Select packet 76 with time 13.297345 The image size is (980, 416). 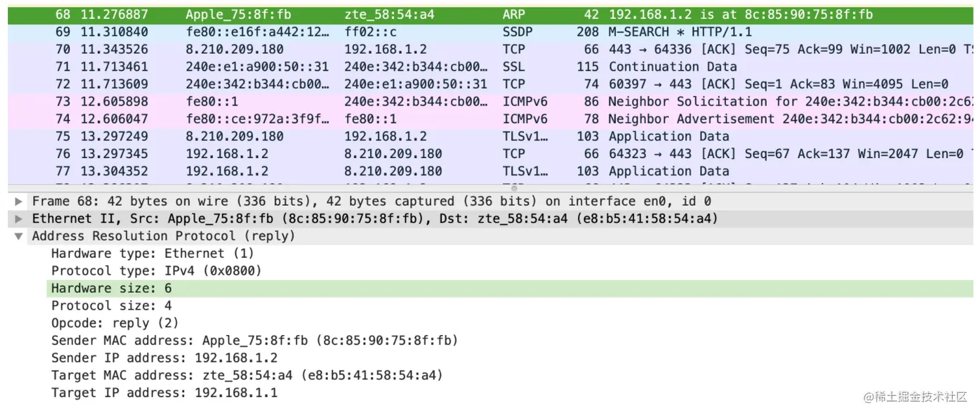click(x=491, y=154)
